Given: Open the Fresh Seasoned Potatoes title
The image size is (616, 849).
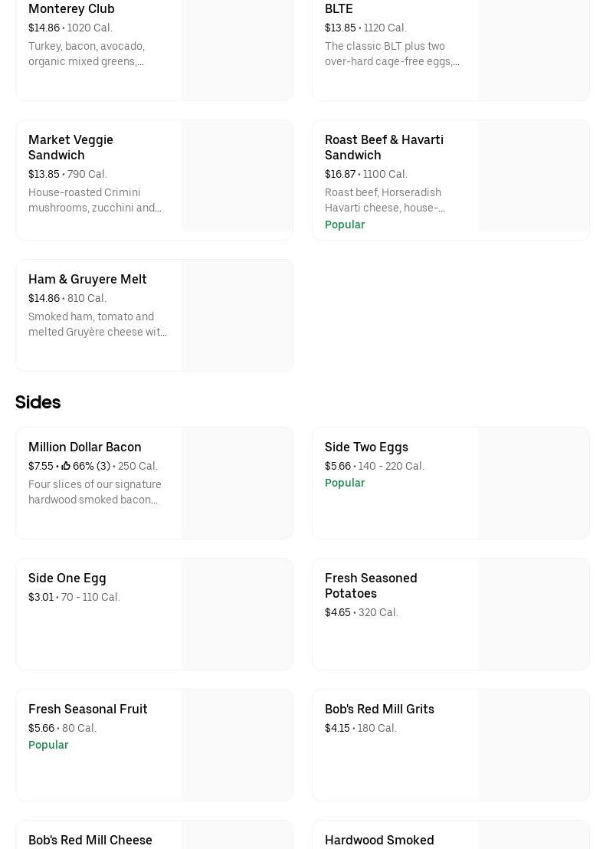Looking at the screenshot, I should click(x=371, y=585).
